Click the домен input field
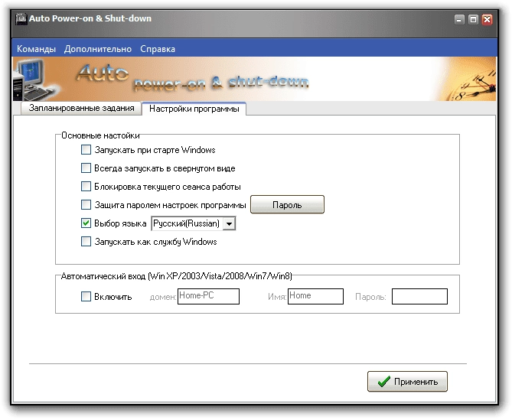Image resolution: width=512 pixels, height=420 pixels. [x=208, y=296]
